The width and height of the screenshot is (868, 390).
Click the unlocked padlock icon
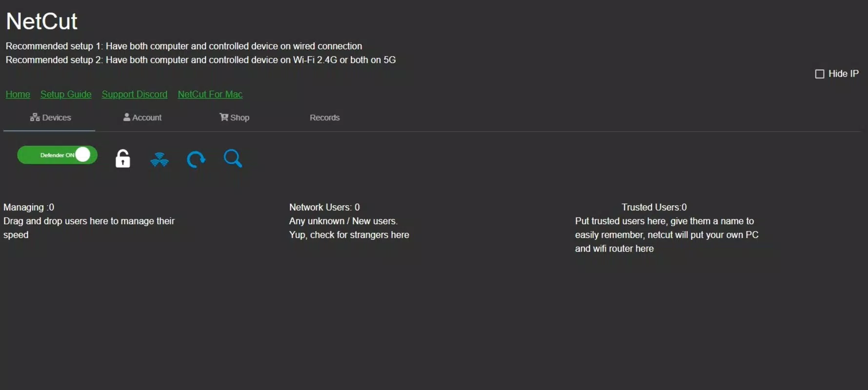point(123,158)
